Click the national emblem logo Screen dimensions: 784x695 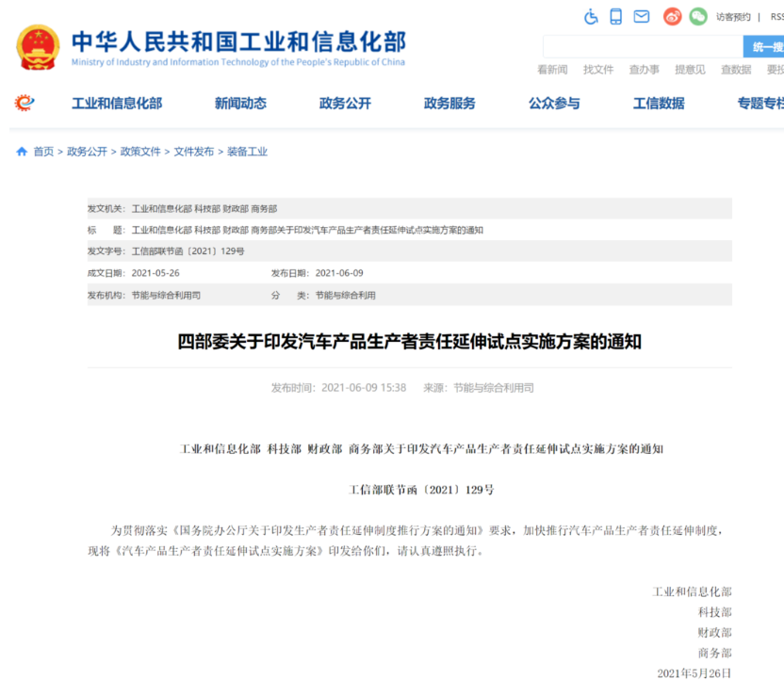pyautogui.click(x=38, y=47)
